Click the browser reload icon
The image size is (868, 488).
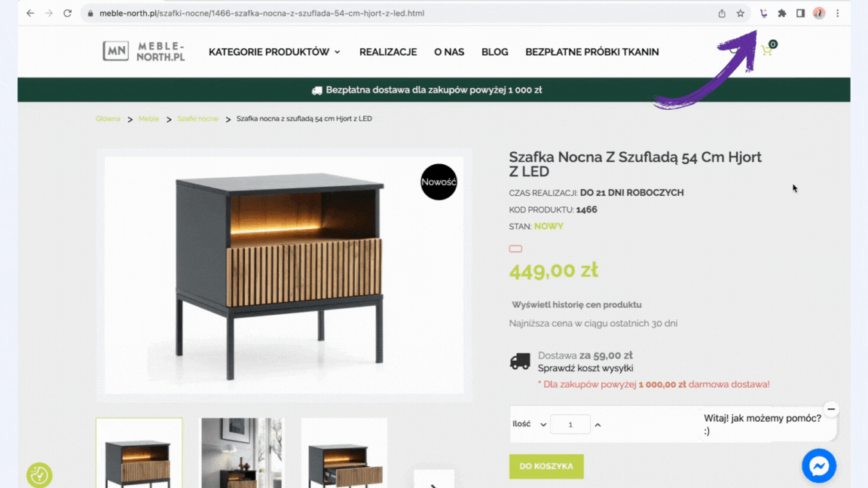click(x=68, y=14)
